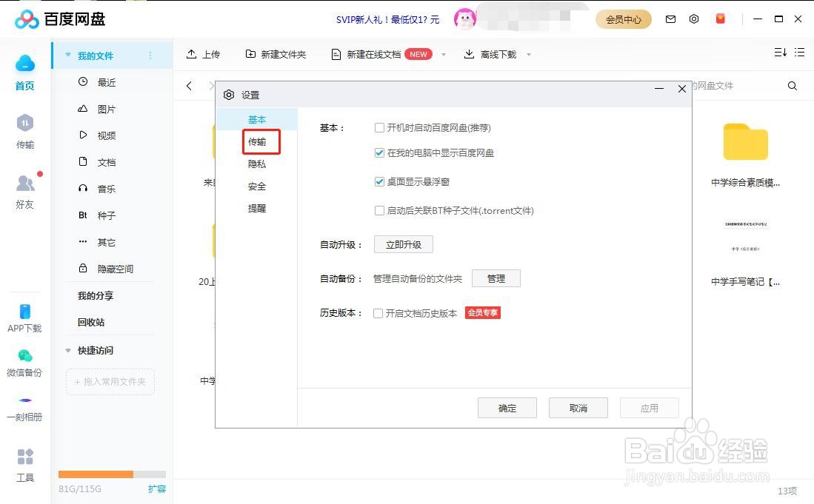The image size is (814, 504).
Task: Click the 81G/115G storage usage bar
Action: 111,474
